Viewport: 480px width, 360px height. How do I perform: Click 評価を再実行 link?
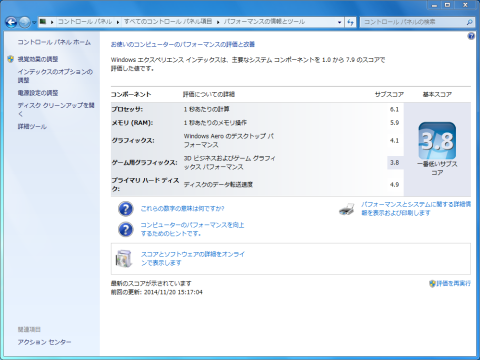(453, 283)
